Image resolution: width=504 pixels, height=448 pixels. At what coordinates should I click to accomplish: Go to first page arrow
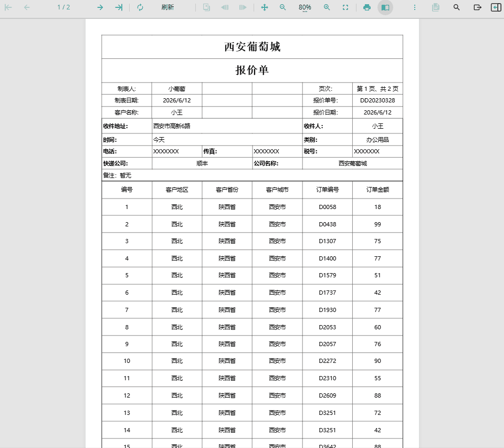[8, 7]
